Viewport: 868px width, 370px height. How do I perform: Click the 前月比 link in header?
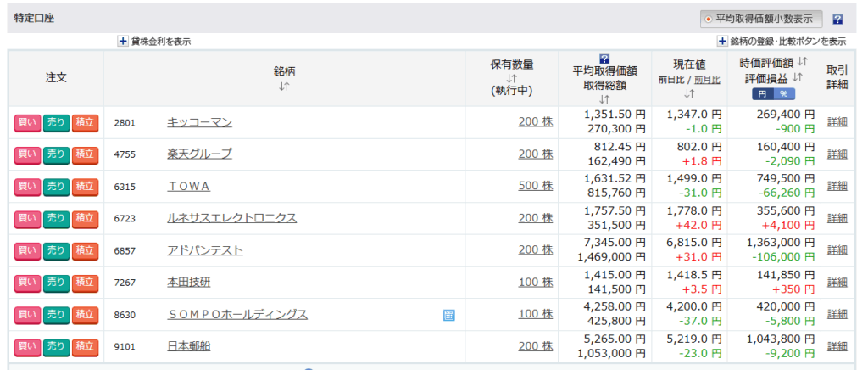tap(707, 80)
